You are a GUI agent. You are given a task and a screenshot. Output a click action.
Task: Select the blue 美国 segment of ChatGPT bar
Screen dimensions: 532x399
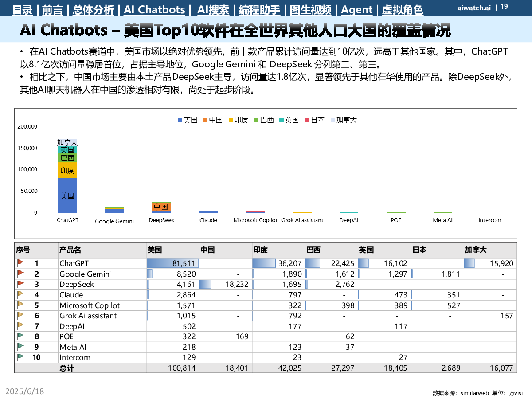pos(67,195)
